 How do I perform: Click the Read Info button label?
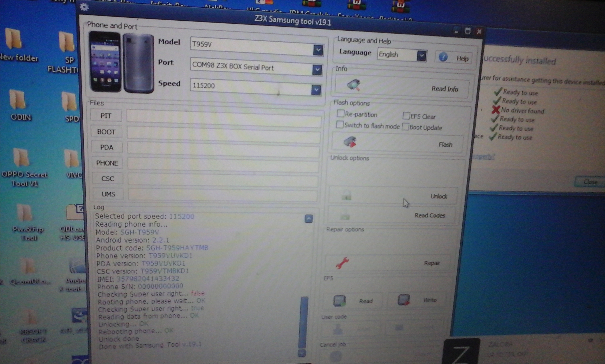click(445, 89)
